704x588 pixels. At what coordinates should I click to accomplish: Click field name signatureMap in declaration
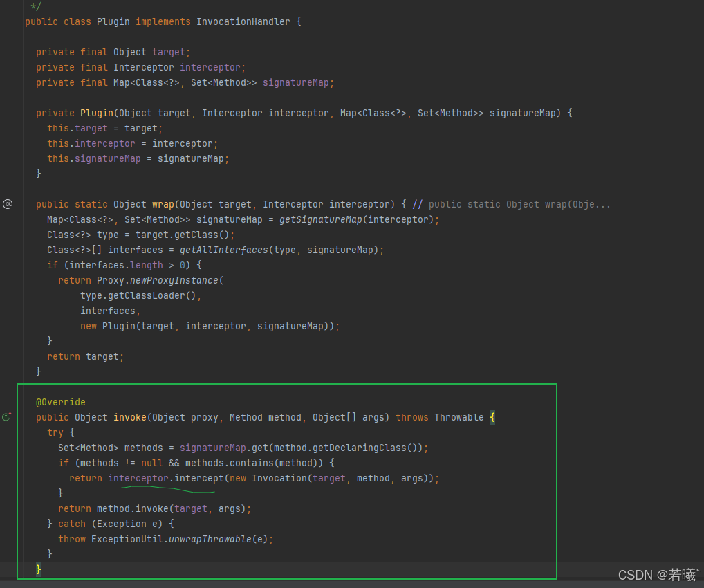click(x=296, y=82)
